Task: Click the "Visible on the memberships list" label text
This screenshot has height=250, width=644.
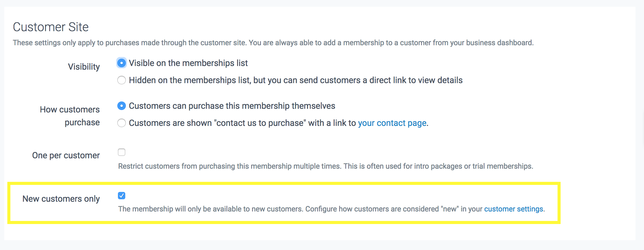Action: pyautogui.click(x=188, y=63)
